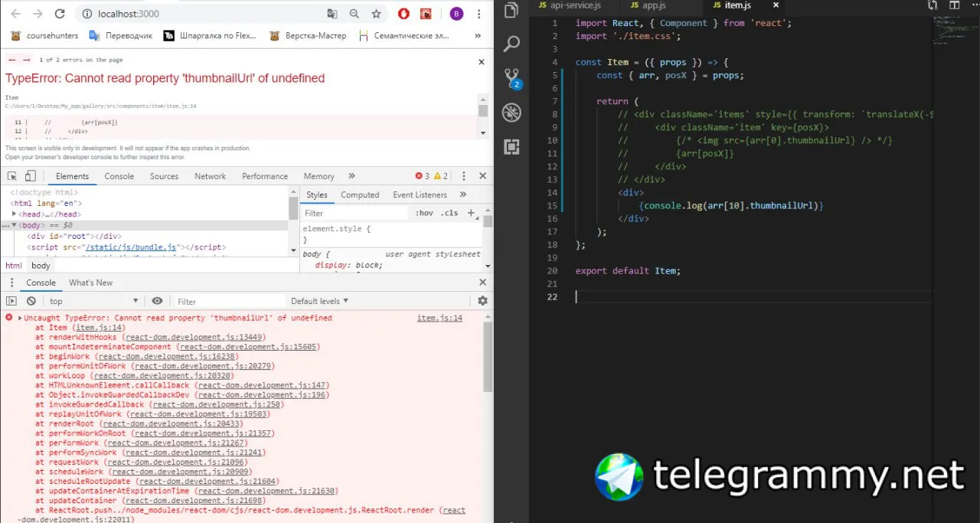Select html in the breadcrumb
The height and width of the screenshot is (523, 980).
tap(14, 266)
